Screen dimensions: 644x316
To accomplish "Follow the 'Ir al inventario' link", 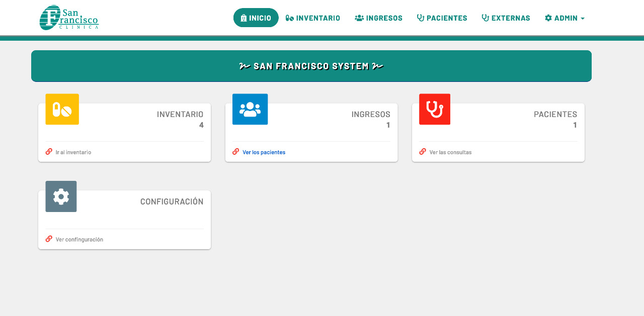I will pos(73,152).
